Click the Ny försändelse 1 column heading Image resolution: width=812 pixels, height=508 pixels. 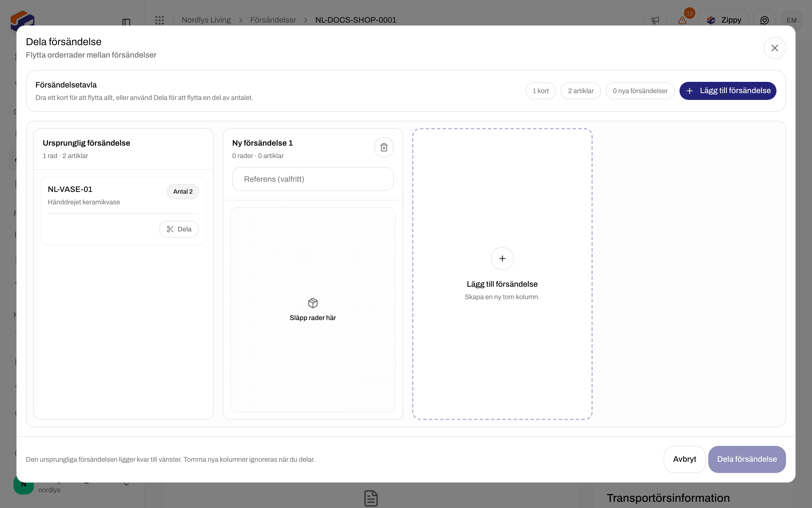[x=262, y=143]
